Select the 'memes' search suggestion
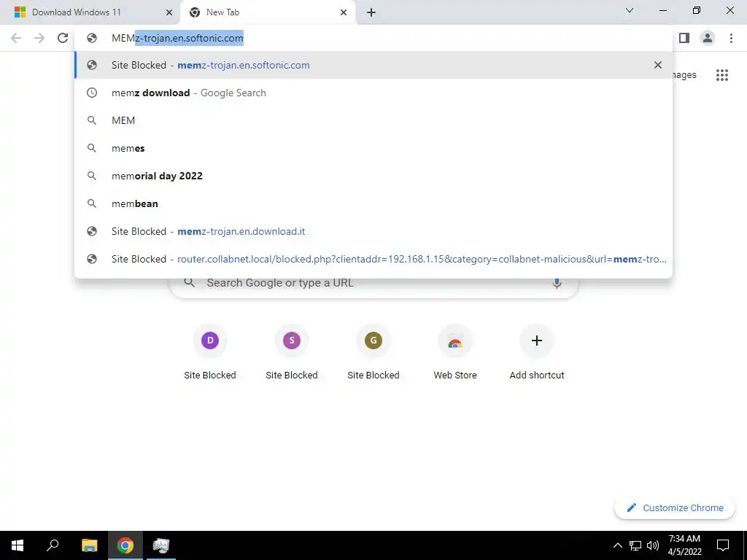This screenshot has width=747, height=560. click(373, 148)
